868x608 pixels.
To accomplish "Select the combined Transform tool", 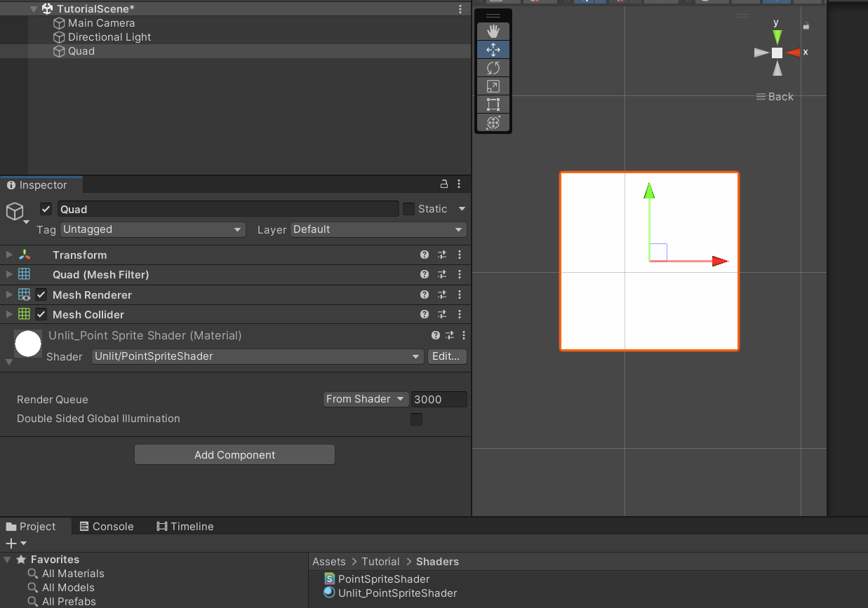I will click(x=493, y=123).
